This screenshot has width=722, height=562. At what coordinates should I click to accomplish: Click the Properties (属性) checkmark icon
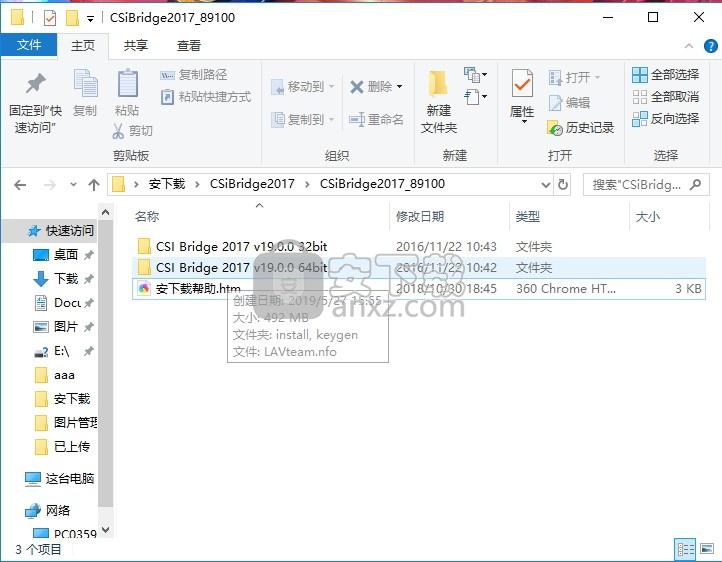522,83
